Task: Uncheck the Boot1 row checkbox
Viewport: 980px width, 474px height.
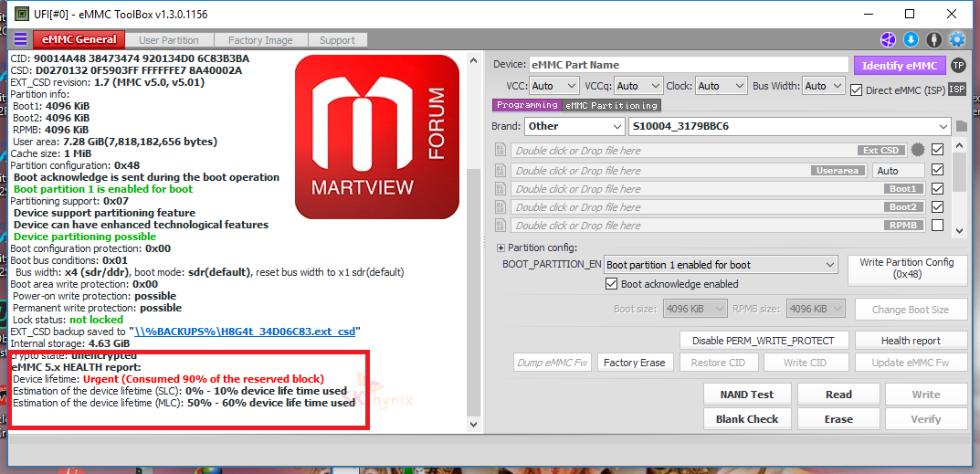Action: 937,188
